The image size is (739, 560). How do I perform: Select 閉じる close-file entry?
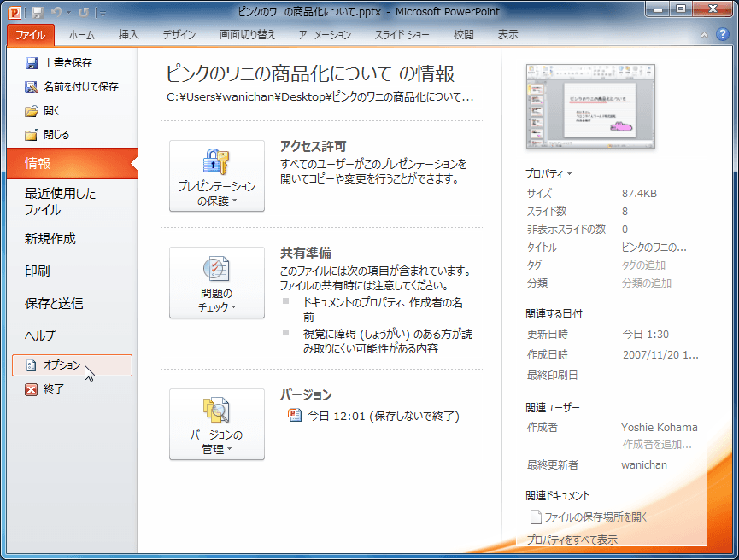click(47, 135)
